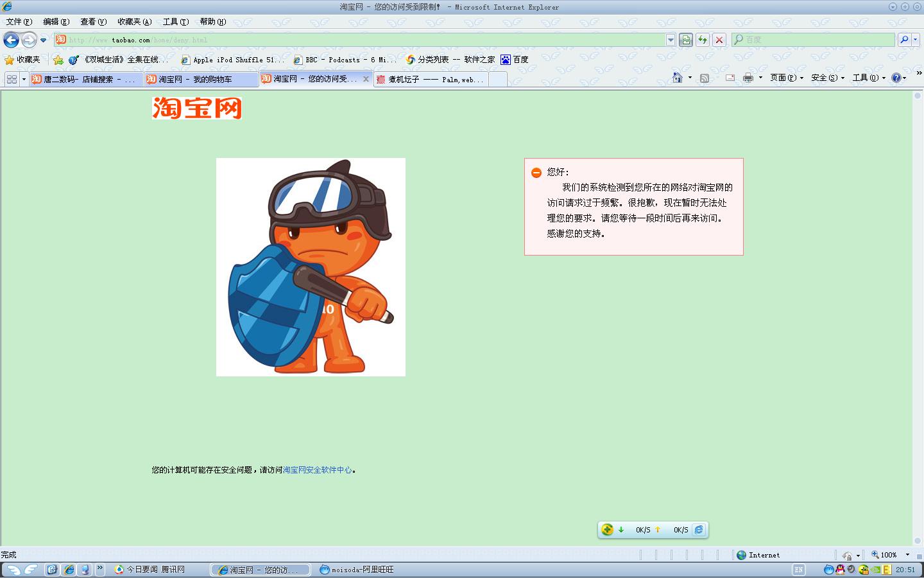Switch to the 今日要闻 腾讯网 taskbar window
924x578 pixels.
pos(150,570)
